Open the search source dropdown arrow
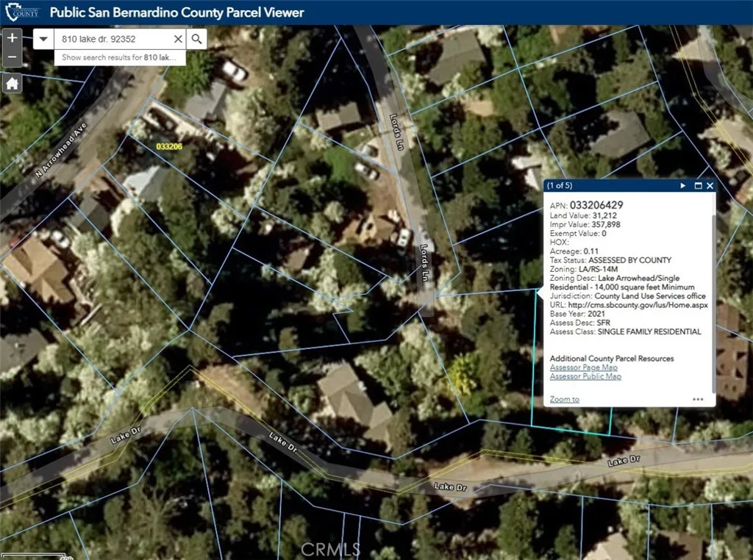This screenshot has width=753, height=560. pyautogui.click(x=43, y=39)
